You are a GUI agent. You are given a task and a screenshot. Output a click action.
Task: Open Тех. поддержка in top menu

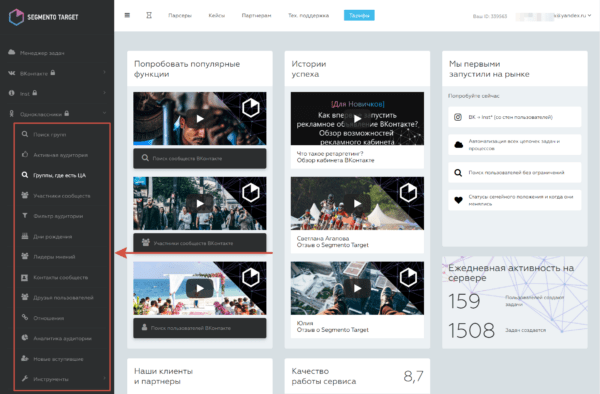(x=308, y=16)
